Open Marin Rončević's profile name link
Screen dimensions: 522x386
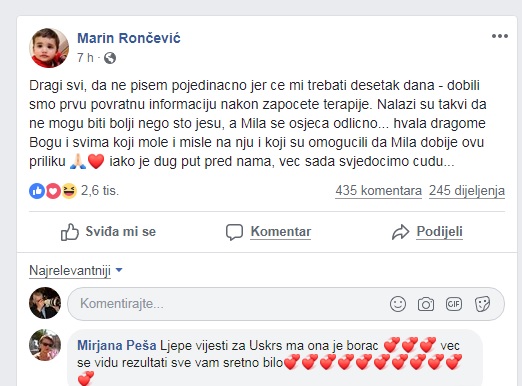click(x=129, y=38)
